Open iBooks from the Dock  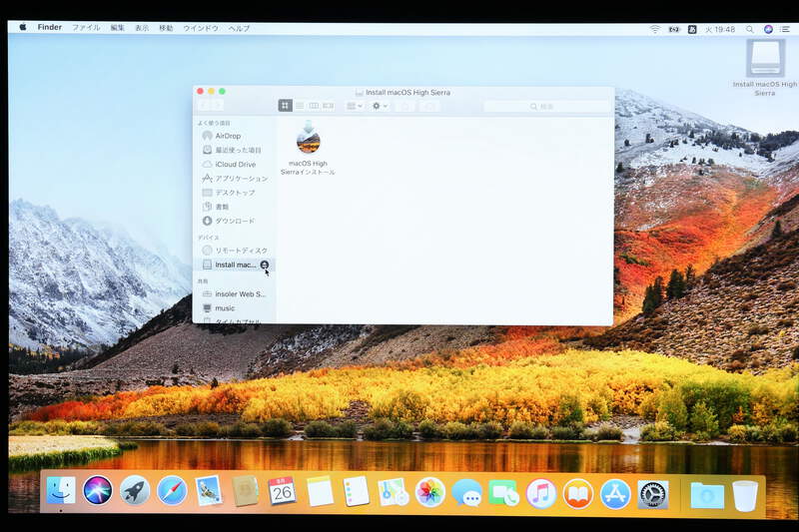click(x=578, y=494)
